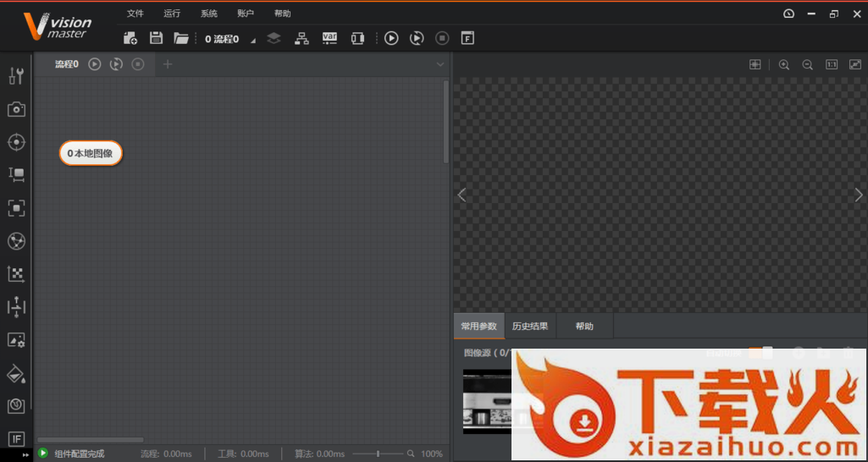Open the logic tools 'IF' icon

coord(16,439)
